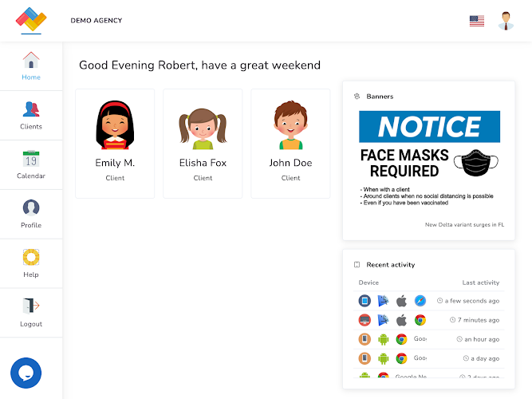
Task: Open the blue chat bubble widget
Action: (x=26, y=373)
